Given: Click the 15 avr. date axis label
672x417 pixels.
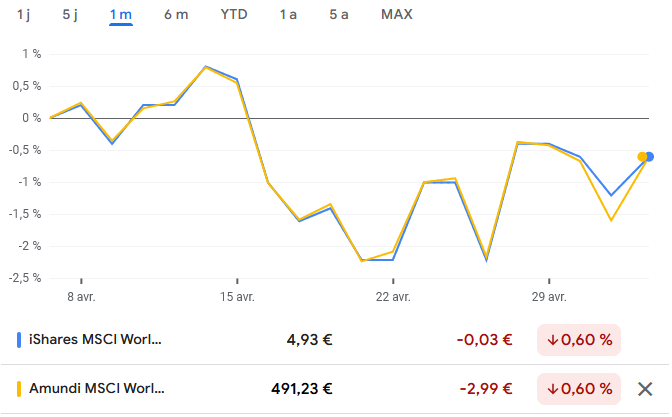Looking at the screenshot, I should pos(237,296).
